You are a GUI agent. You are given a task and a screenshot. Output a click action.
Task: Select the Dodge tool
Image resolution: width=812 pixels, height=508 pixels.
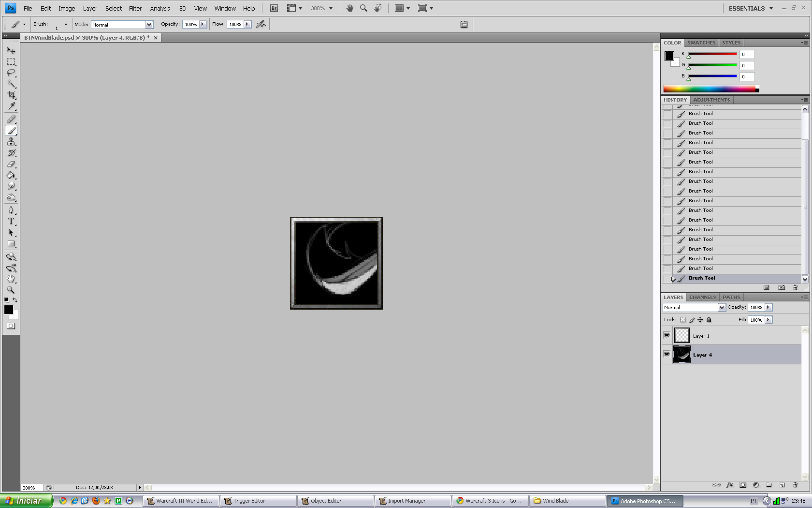[x=11, y=197]
